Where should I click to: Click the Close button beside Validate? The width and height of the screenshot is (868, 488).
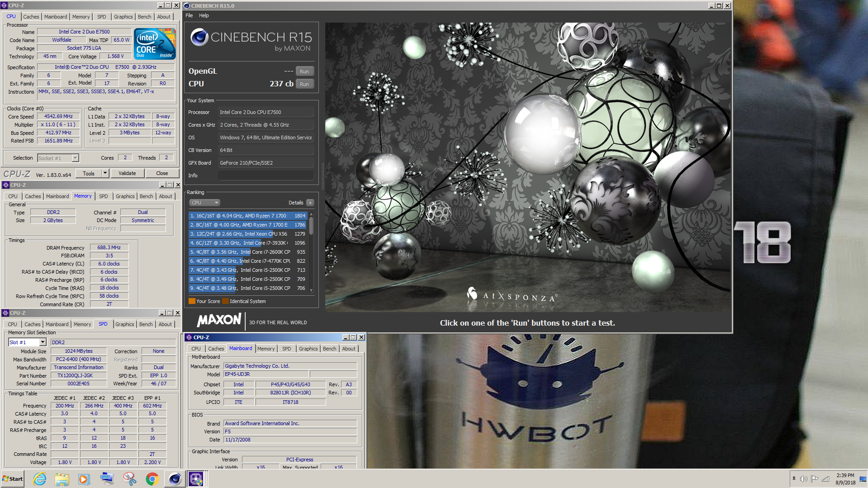tap(162, 173)
